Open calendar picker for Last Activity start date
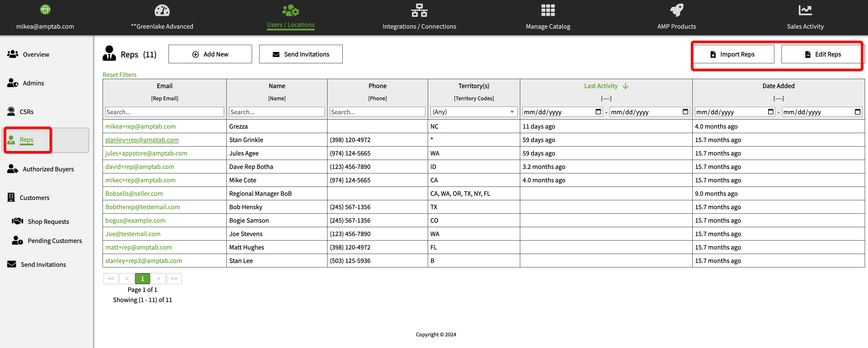The image size is (868, 348). 598,112
